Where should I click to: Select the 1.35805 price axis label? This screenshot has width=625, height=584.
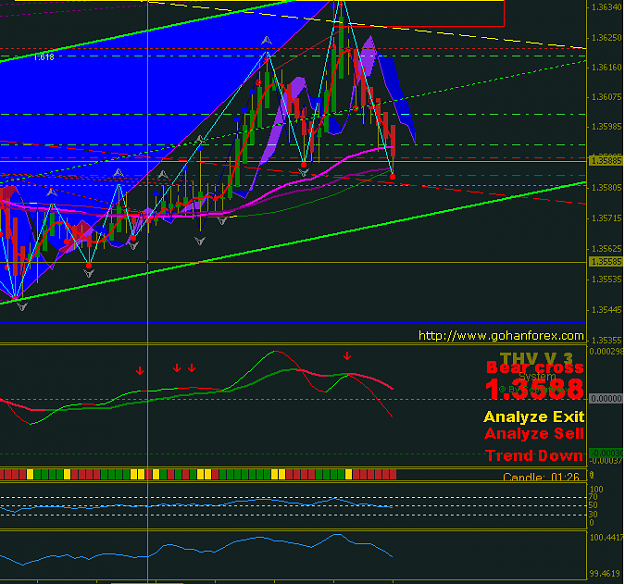(x=606, y=187)
